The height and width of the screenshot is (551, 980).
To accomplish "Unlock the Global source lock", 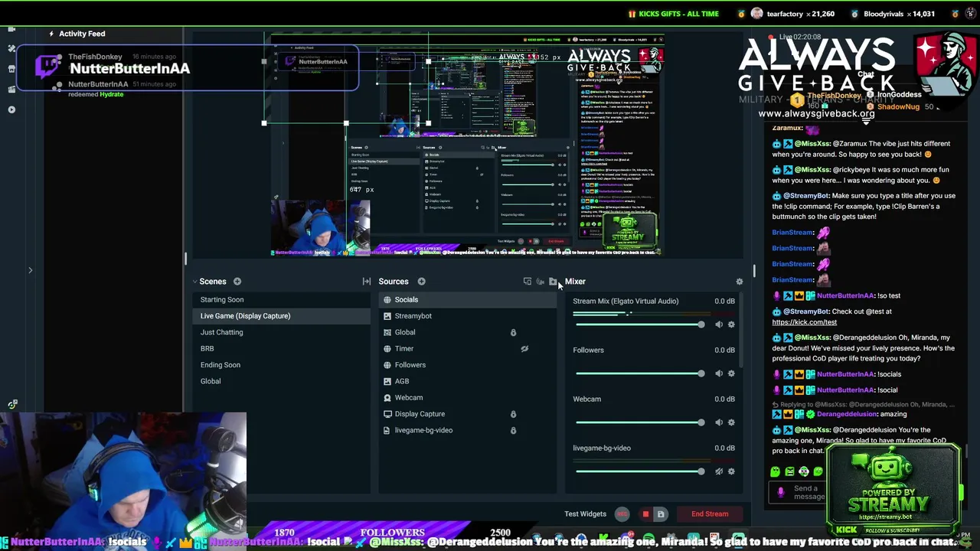I will click(513, 333).
